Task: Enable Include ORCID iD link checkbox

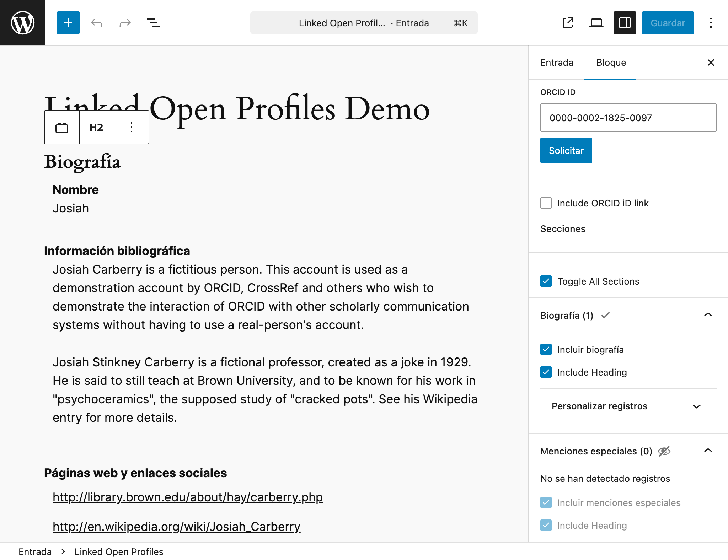Action: pos(546,203)
